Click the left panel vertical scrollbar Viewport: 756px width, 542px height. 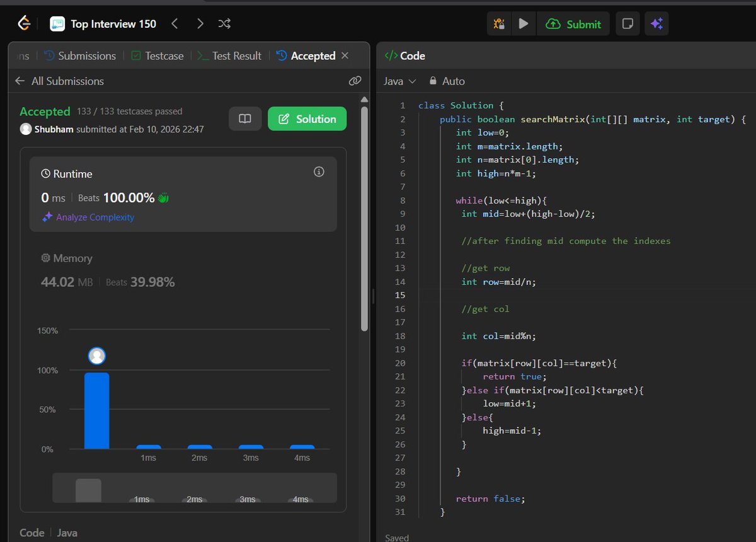364,217
